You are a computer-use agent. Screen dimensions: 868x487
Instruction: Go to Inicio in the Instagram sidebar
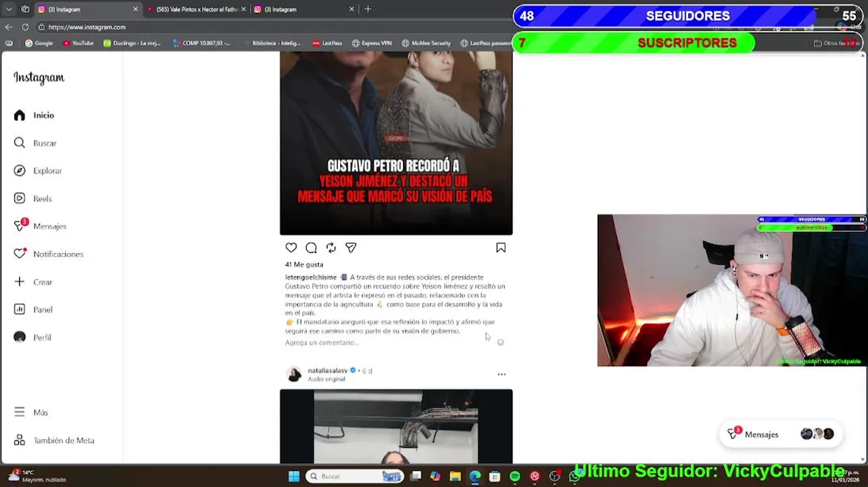(36, 116)
